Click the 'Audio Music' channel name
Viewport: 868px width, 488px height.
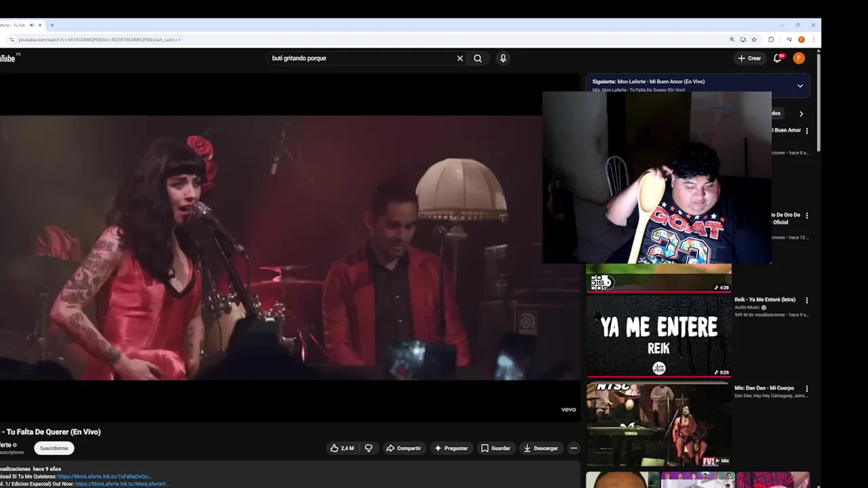(x=747, y=307)
